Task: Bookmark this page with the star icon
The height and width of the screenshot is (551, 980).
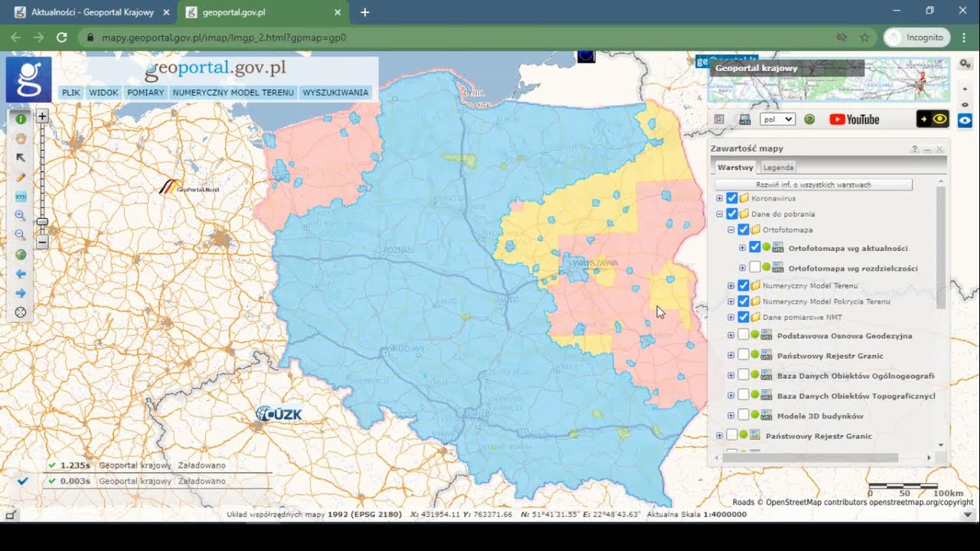Action: [x=864, y=37]
